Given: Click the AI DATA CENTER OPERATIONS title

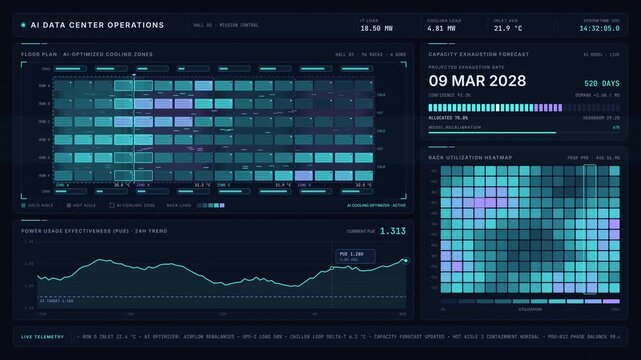Looking at the screenshot, I should 97,25.
